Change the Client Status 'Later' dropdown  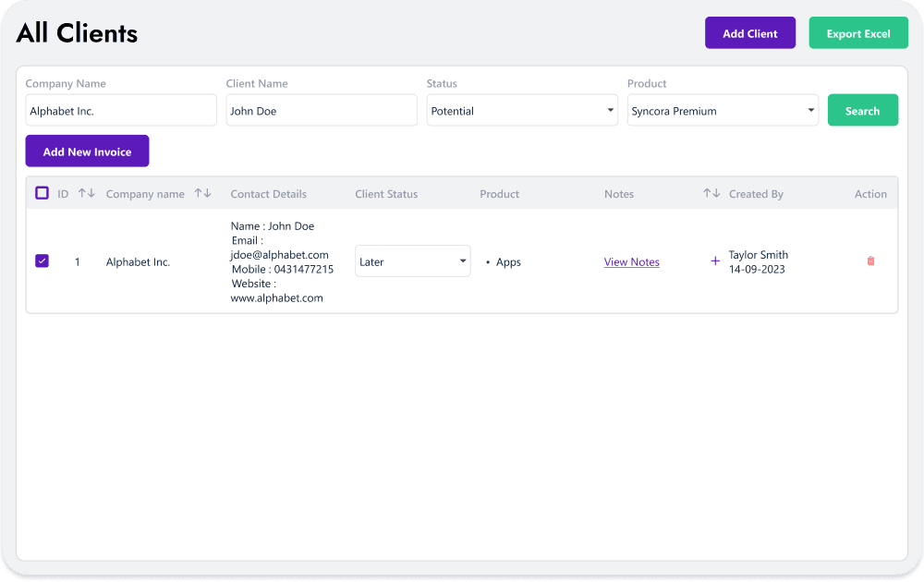click(412, 261)
